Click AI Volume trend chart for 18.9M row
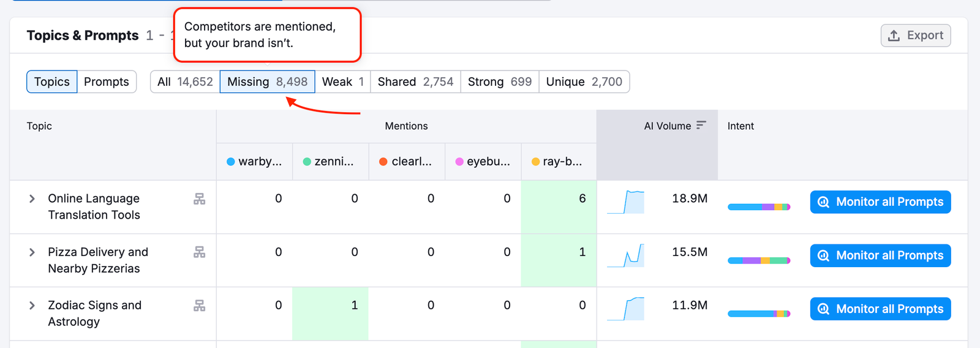Viewport: 980px width, 348px height. [626, 202]
